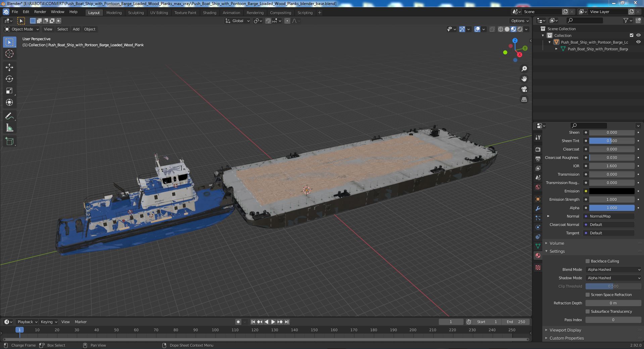Toggle X-ray mode in viewport header
The width and height of the screenshot is (644, 349).
(492, 29)
